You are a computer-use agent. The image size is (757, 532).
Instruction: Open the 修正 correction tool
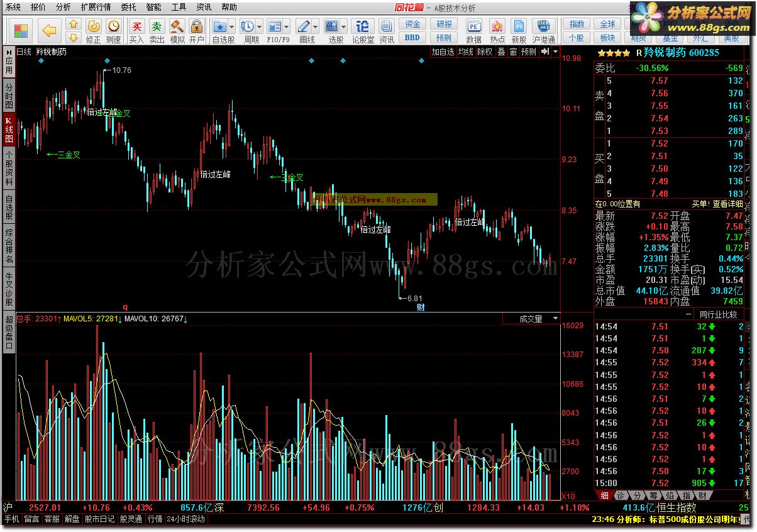click(93, 31)
